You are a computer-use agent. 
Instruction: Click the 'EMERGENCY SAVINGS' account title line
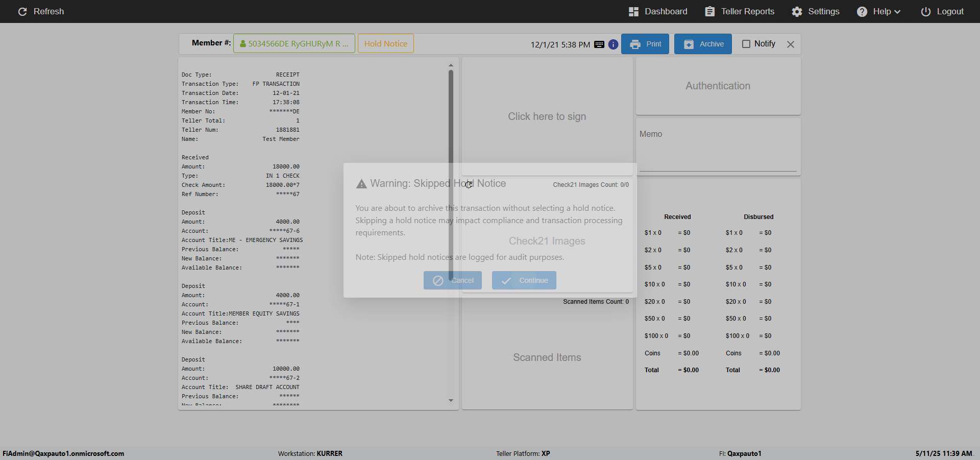tap(242, 240)
